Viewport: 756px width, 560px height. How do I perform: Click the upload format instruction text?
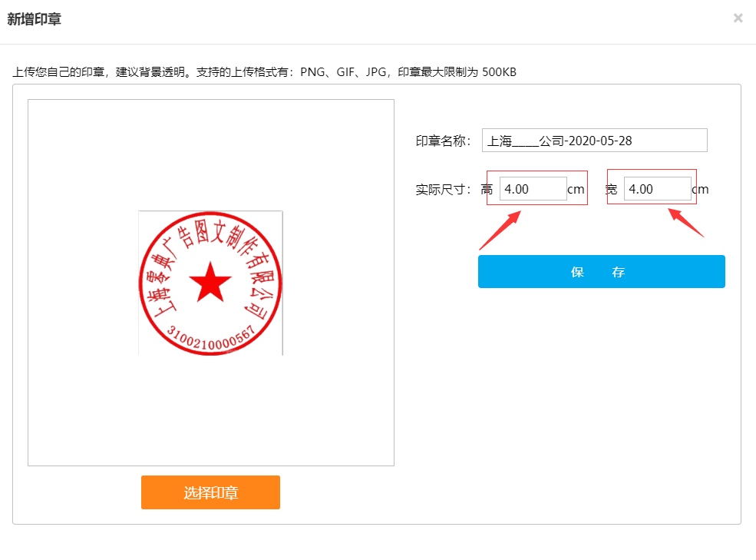coord(264,72)
